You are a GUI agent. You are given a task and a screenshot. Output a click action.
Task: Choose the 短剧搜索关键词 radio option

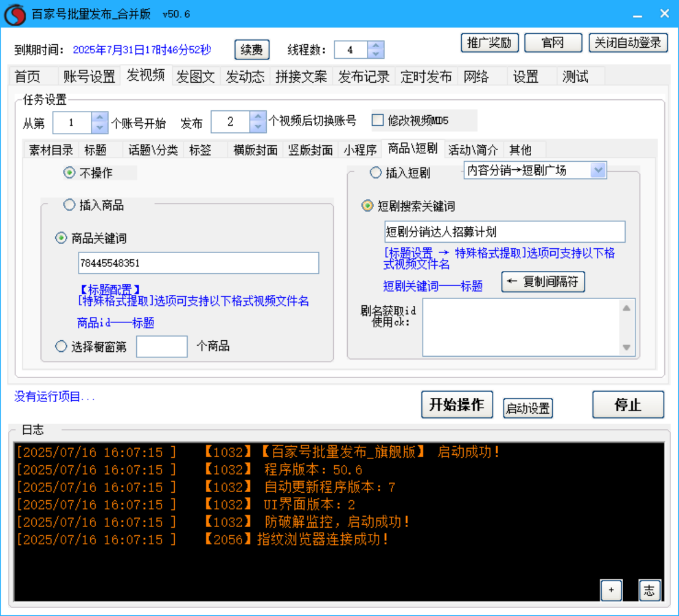367,206
